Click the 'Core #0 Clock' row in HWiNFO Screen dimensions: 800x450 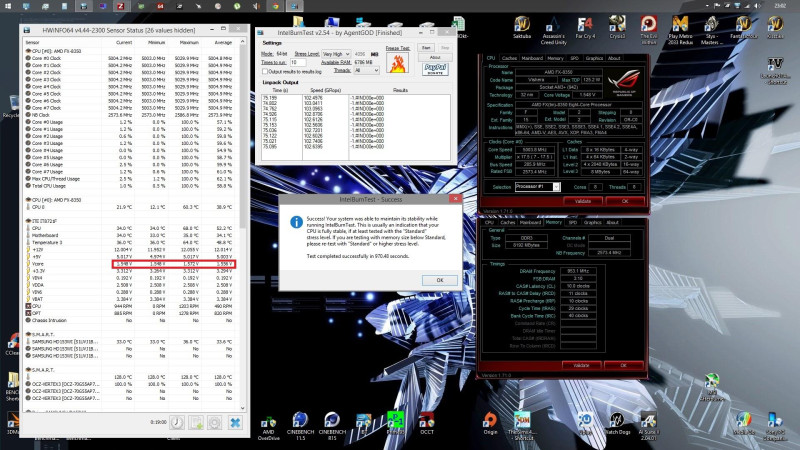130,58
